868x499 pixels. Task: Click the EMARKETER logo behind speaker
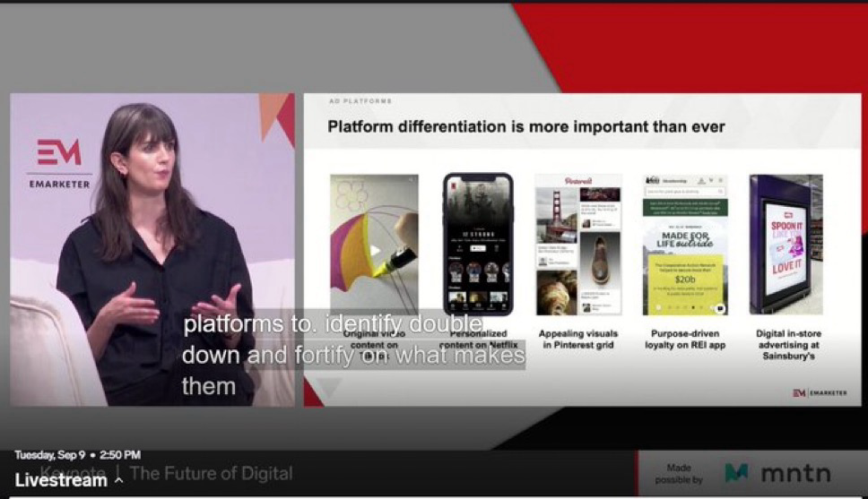pos(59,163)
